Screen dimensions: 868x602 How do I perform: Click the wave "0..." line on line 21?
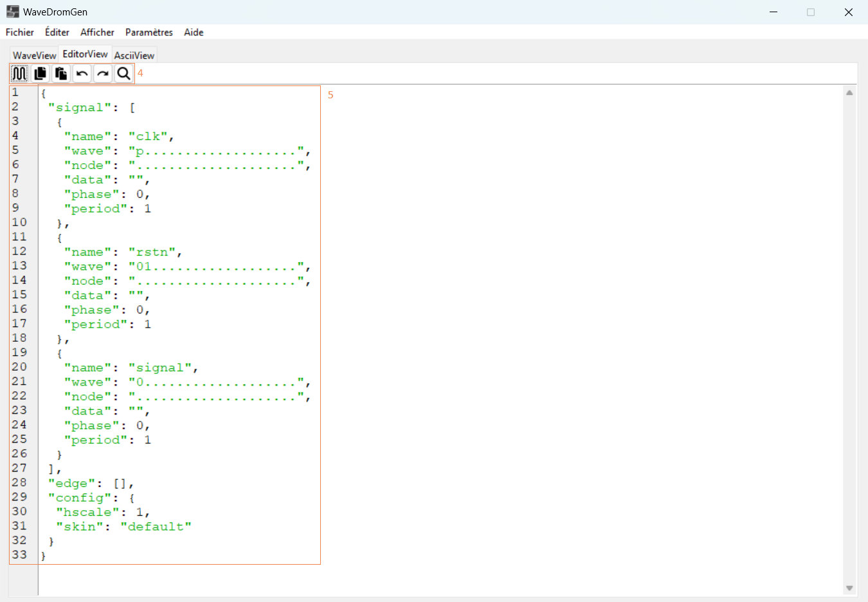click(187, 382)
